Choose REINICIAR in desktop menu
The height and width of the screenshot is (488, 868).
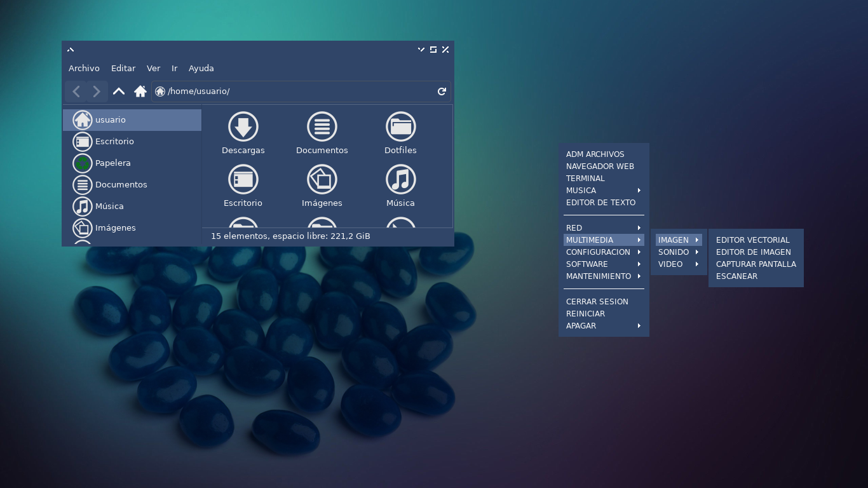604,314
